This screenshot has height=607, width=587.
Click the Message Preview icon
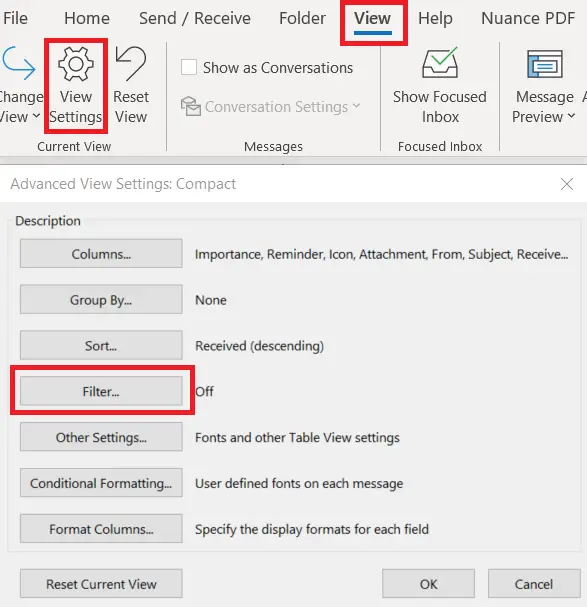click(x=545, y=64)
